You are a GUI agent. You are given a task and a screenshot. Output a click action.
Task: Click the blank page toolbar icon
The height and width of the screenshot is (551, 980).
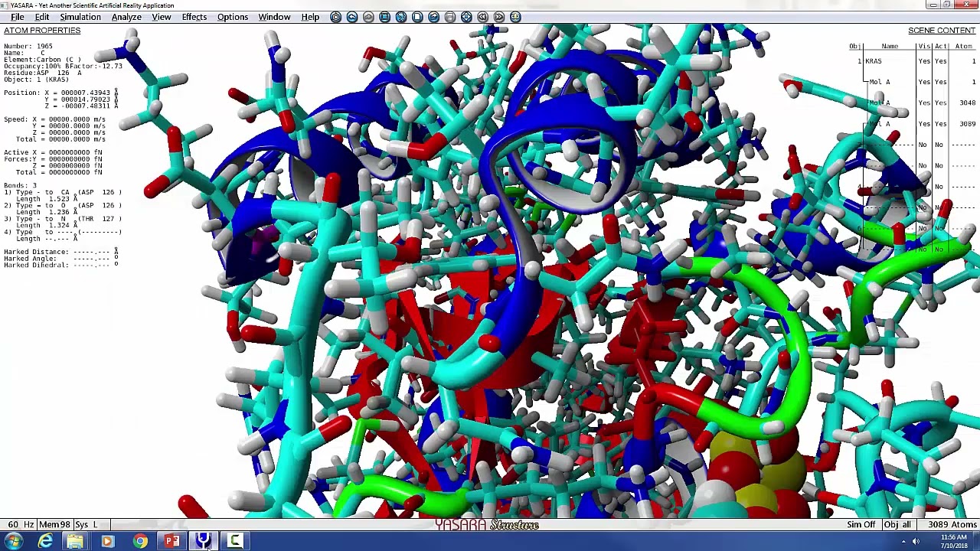(x=417, y=17)
